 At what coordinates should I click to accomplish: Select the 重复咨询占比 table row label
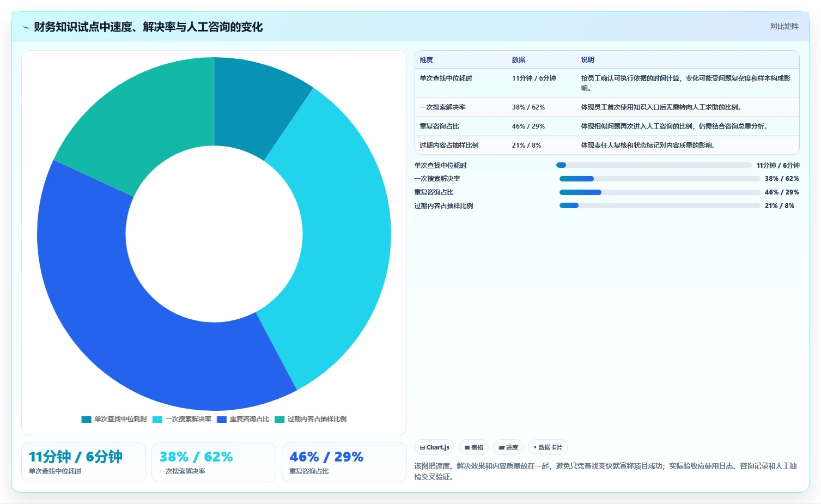tap(439, 126)
